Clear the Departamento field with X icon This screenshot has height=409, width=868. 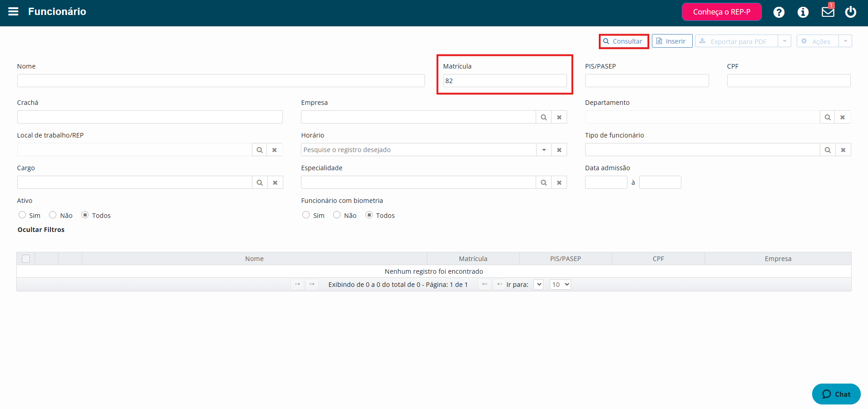tap(843, 117)
